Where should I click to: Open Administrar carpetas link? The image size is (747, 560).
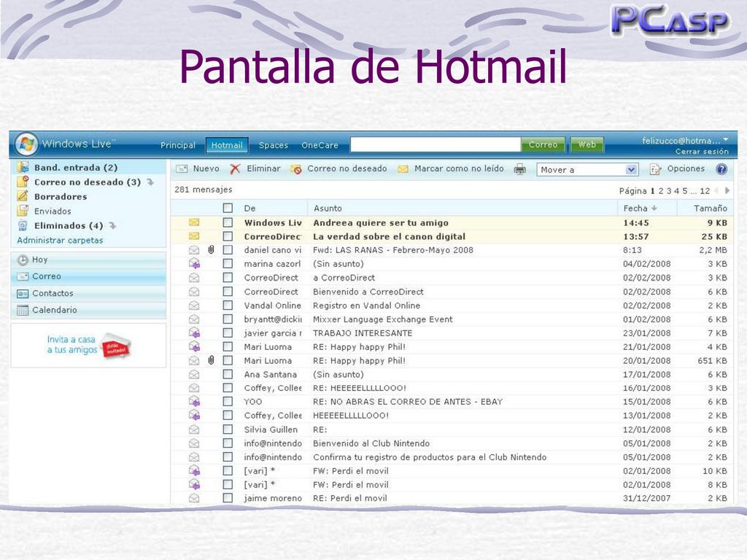pos(60,241)
